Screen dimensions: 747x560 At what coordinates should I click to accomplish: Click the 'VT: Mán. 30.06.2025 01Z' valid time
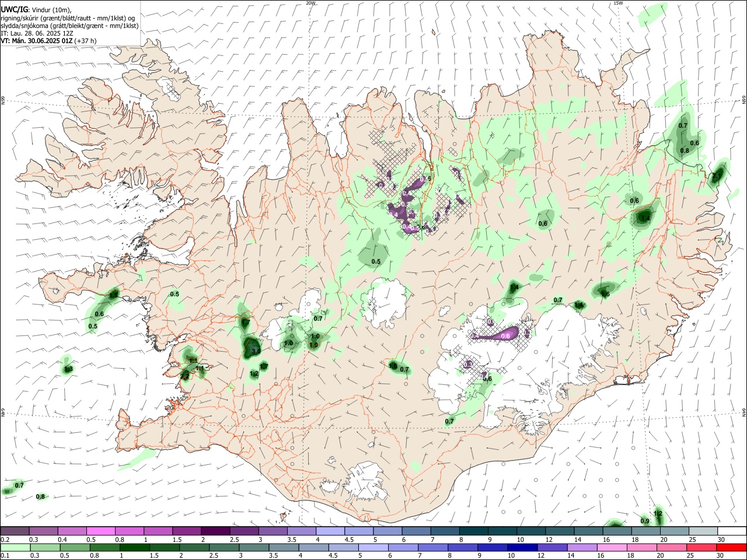[x=37, y=41]
